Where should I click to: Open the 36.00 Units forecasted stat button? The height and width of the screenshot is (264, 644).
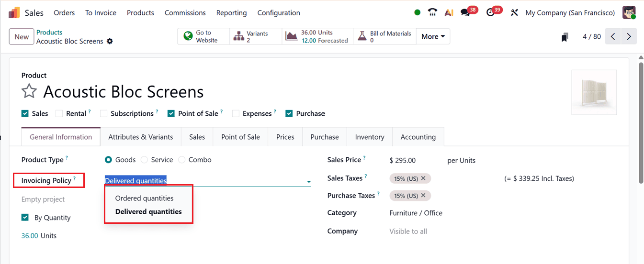317,36
